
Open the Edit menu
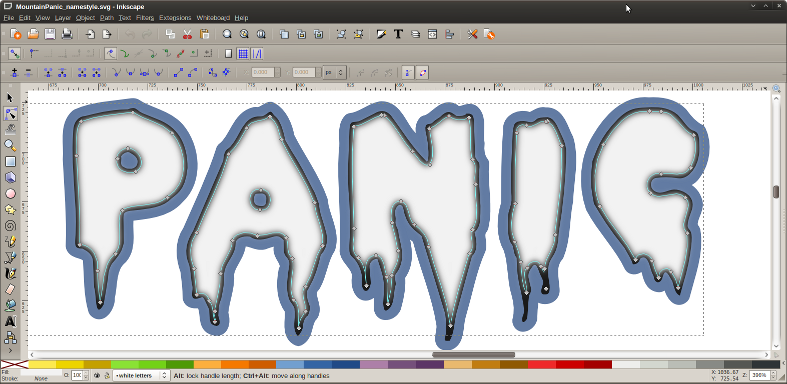point(25,18)
